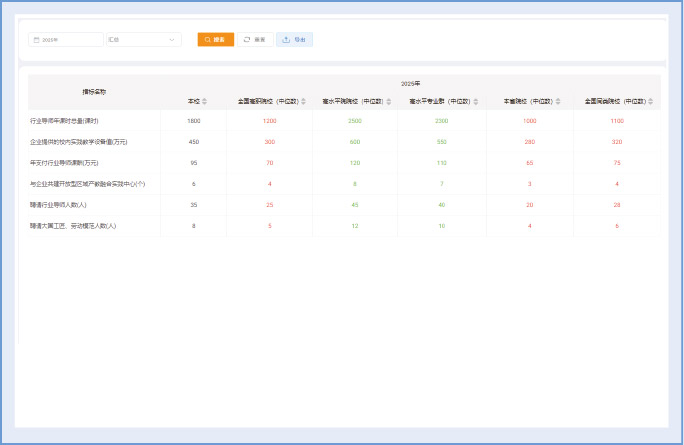Click the 2025年 grouped table header
The width and height of the screenshot is (684, 445).
[x=410, y=83]
